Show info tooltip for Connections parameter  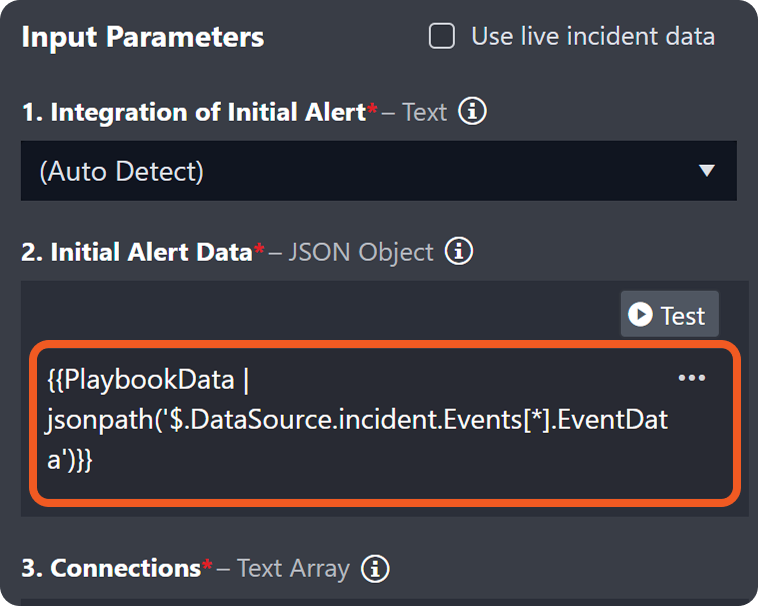point(375,569)
